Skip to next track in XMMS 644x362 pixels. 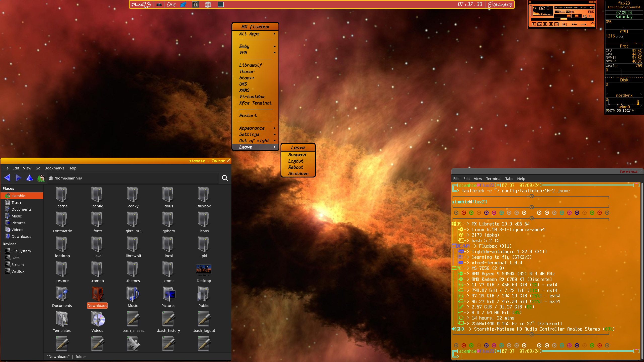pos(557,24)
